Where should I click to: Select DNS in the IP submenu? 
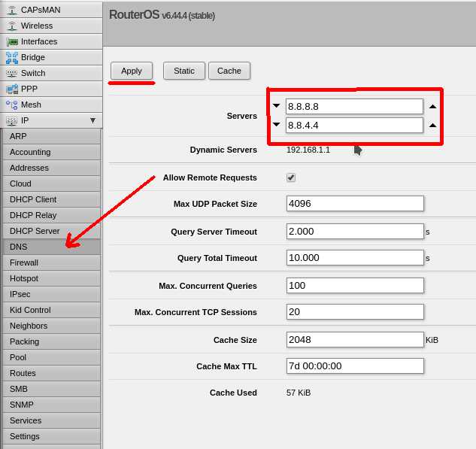pyautogui.click(x=52, y=247)
